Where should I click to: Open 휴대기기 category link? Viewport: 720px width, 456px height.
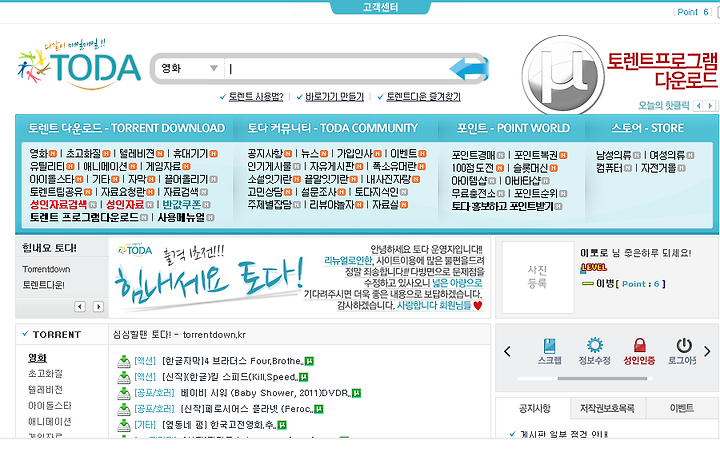pos(191,153)
